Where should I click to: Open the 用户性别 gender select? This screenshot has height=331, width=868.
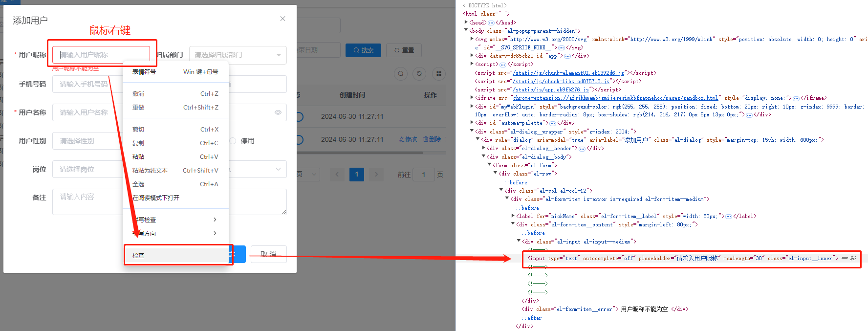point(87,141)
